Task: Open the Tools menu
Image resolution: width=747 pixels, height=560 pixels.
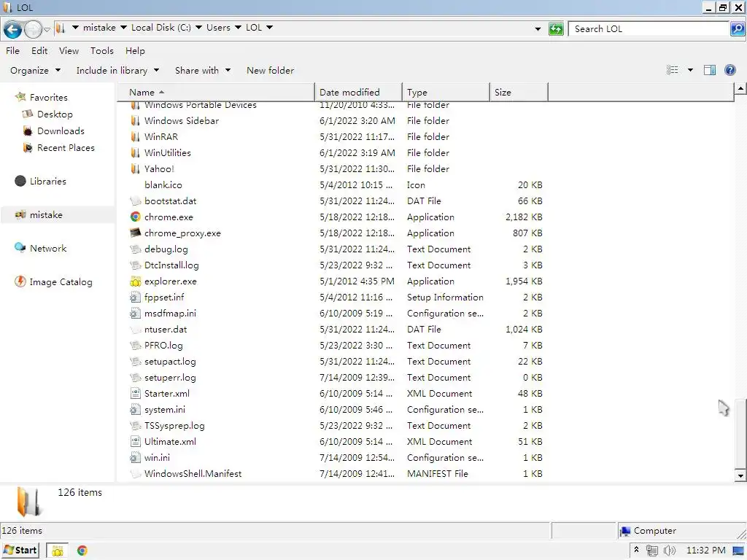Action: (x=102, y=51)
